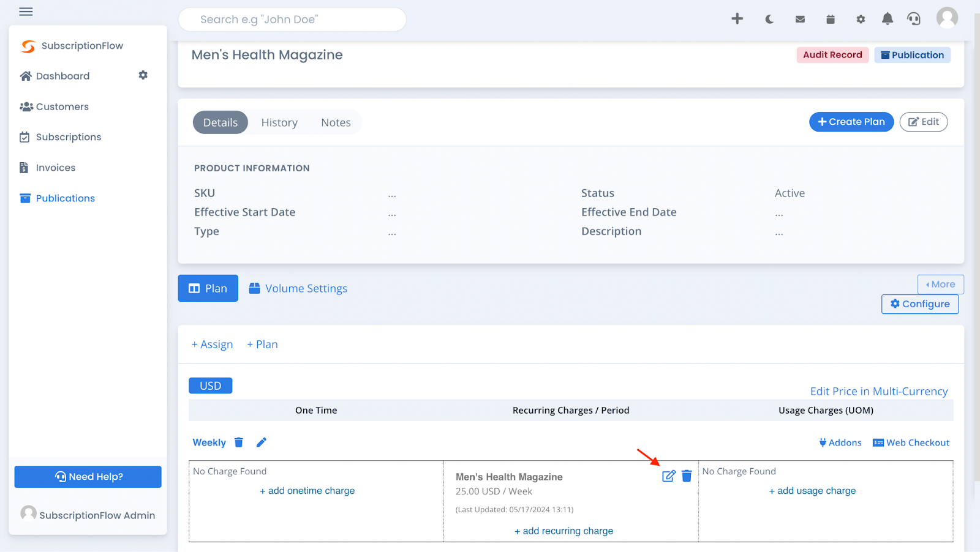Go to Dashboard in sidebar
This screenshot has width=980, height=552.
(x=55, y=76)
